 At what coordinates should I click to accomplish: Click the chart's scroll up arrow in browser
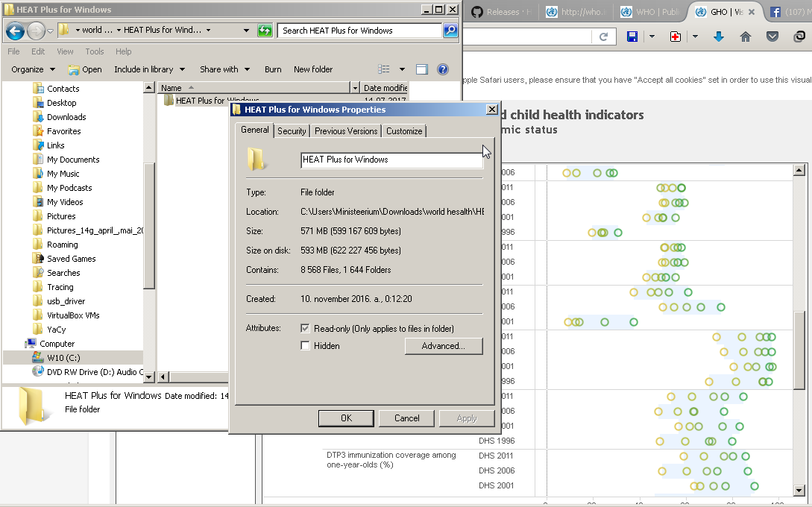point(799,170)
